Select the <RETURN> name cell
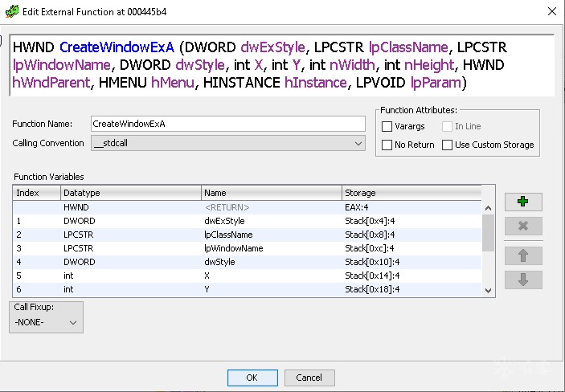565x392 pixels. [272, 207]
